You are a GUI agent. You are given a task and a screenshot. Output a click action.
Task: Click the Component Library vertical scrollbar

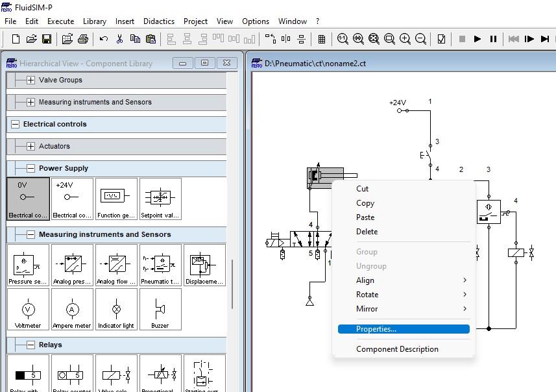[x=232, y=284]
